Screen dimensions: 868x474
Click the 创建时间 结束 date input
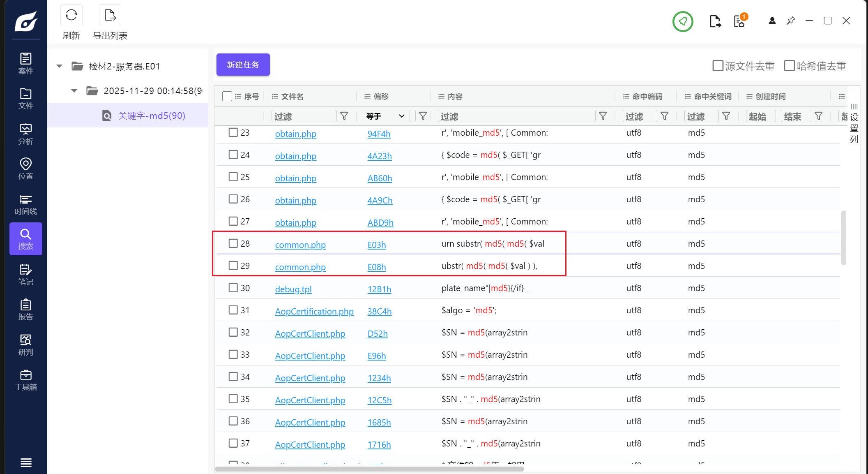pos(796,116)
